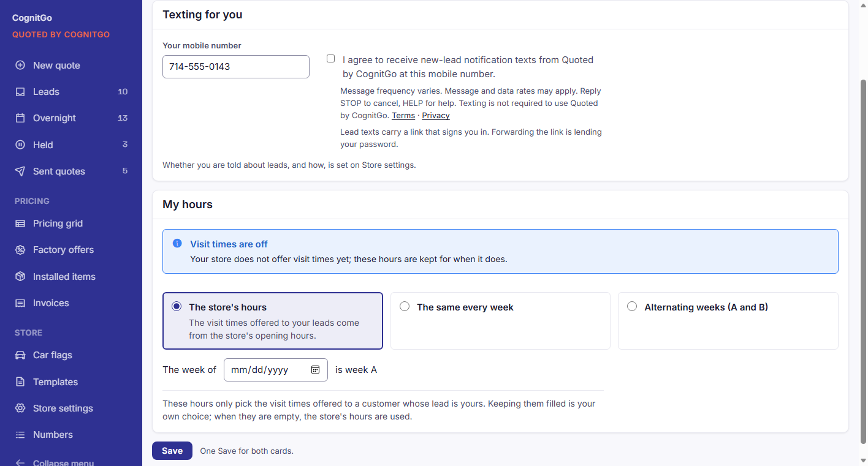This screenshot has width=868, height=466.
Task: Tick the agree to receive texts checkbox
Action: [x=331, y=59]
